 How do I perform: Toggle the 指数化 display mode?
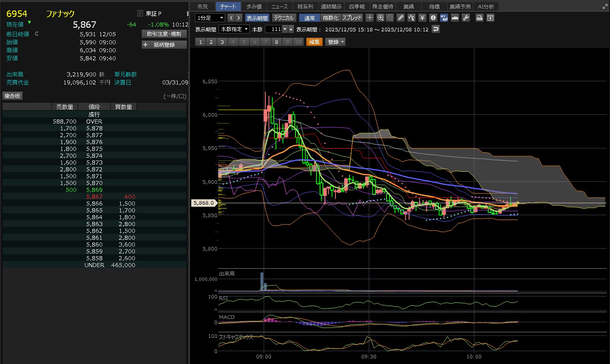[x=331, y=18]
